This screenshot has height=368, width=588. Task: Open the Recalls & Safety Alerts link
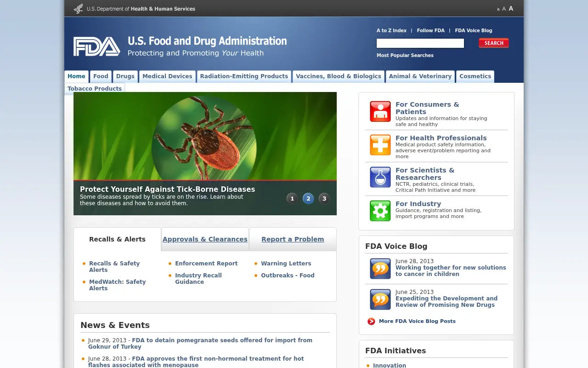tap(114, 267)
